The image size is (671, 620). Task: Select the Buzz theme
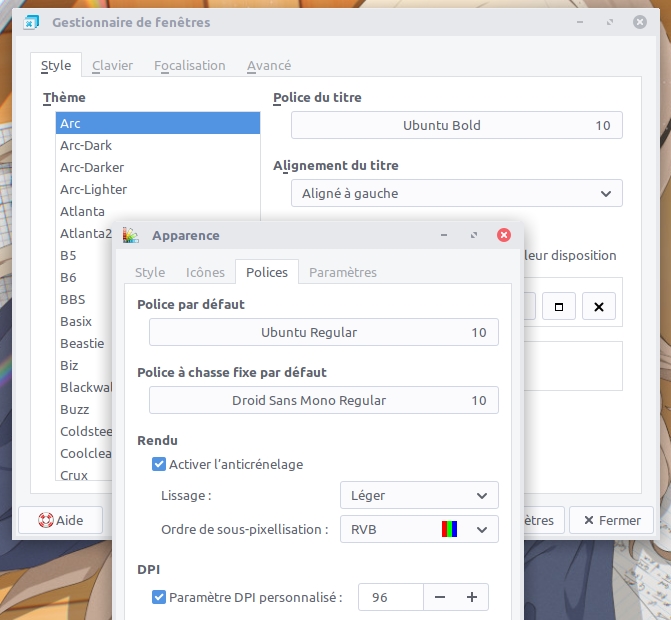click(x=84, y=409)
